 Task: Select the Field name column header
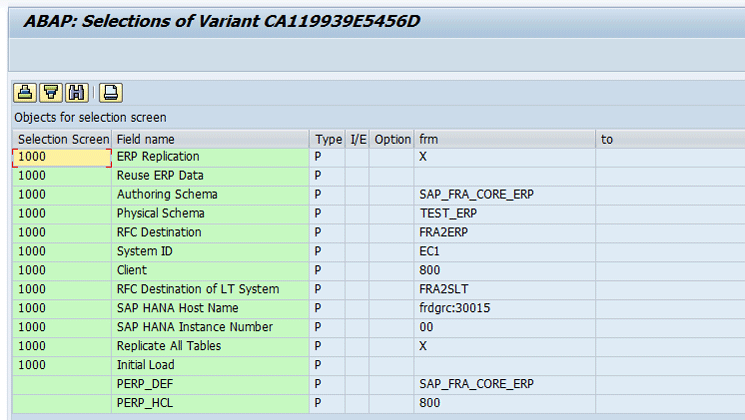click(210, 139)
